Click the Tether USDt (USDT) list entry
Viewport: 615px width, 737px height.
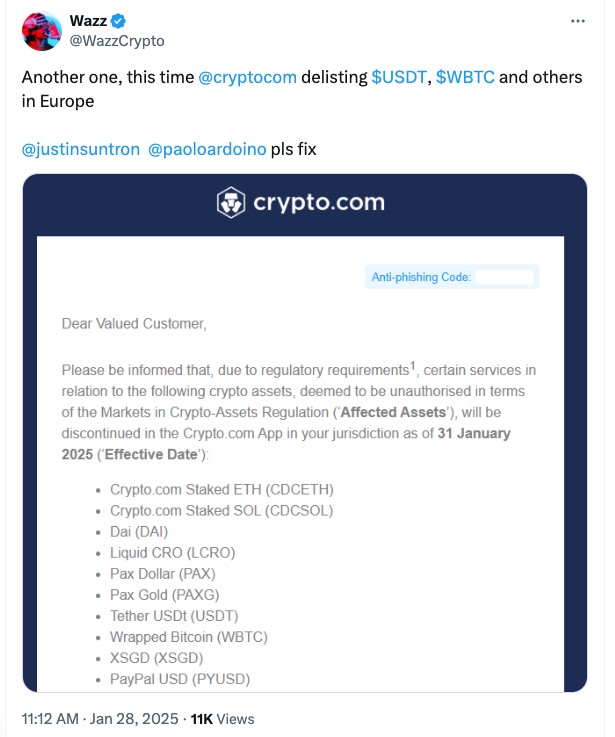(174, 616)
